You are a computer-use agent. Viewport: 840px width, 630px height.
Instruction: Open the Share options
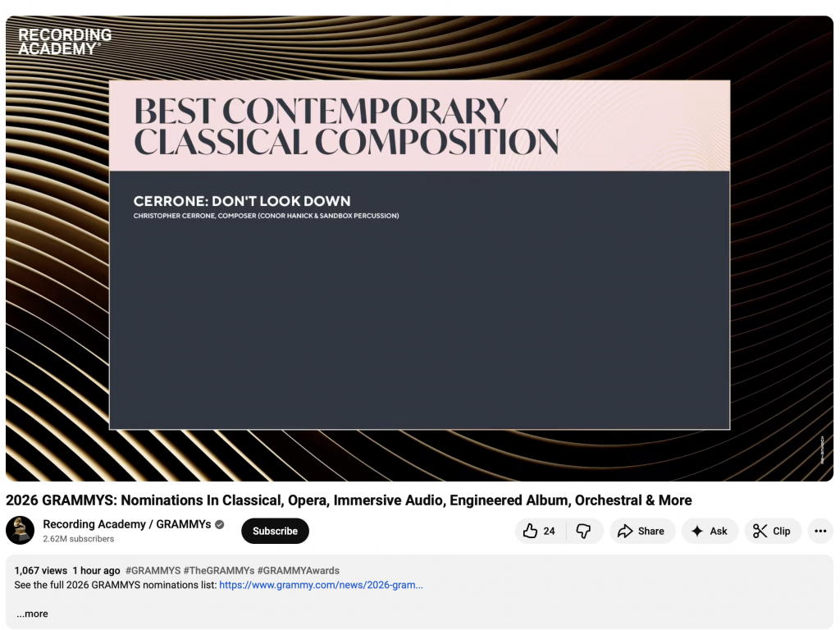641,531
